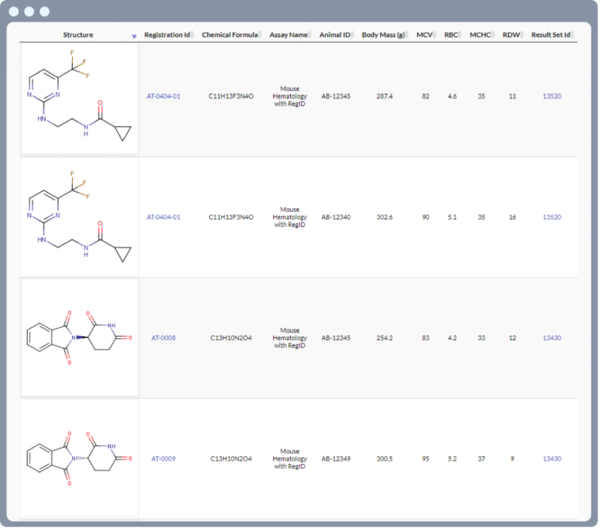
Task: Open AT-0404-01 link in the AB-12340 row
Action: [x=163, y=216]
